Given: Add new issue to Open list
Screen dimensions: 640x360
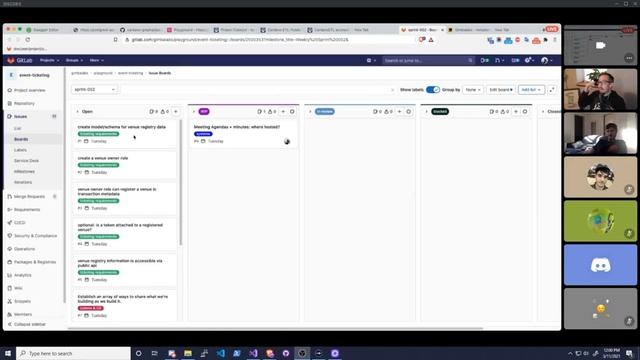Looking at the screenshot, I should pyautogui.click(x=176, y=111).
